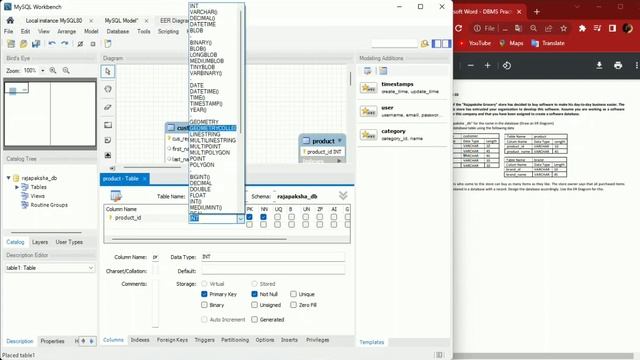
Task: Choose DATETIME() from the datatype list
Action: click(204, 91)
